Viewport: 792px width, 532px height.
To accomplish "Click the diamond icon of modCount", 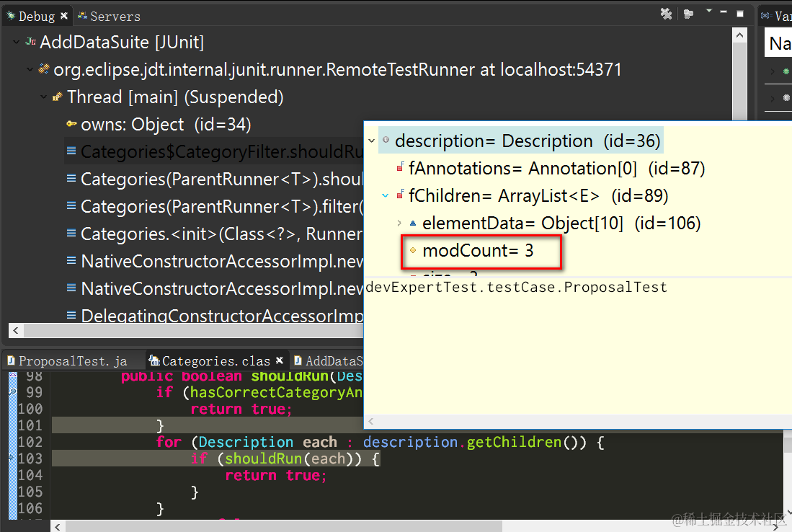I will [x=413, y=250].
